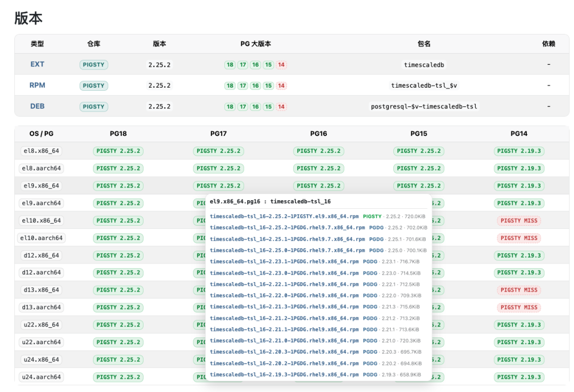Download timescaledb-tsl_16-2.23.1-1PGDG rpm link
Image resolution: width=574 pixels, height=392 pixels.
click(284, 262)
